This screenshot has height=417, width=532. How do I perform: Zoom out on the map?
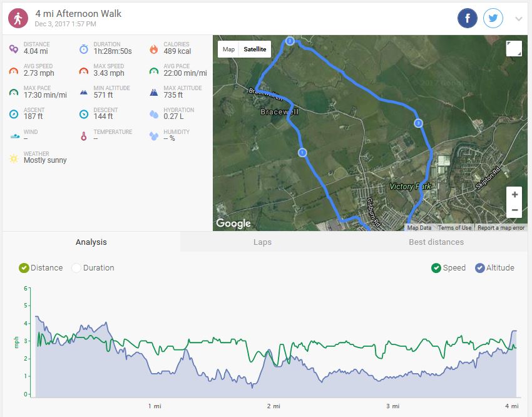(x=514, y=210)
